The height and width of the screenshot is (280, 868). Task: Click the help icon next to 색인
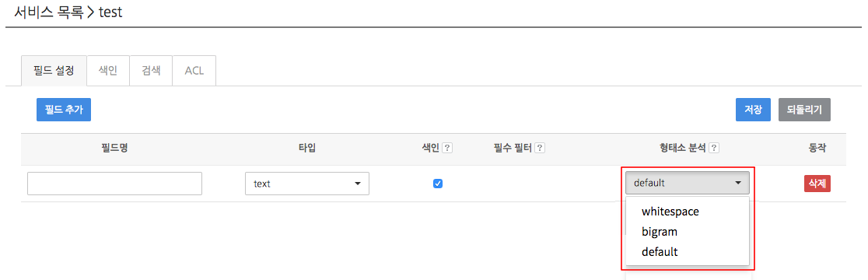point(448,148)
